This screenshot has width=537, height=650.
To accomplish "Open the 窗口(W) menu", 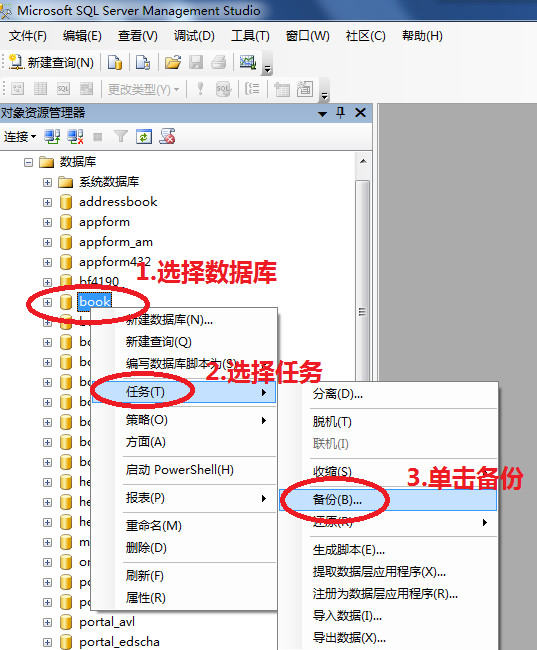I will pos(307,36).
